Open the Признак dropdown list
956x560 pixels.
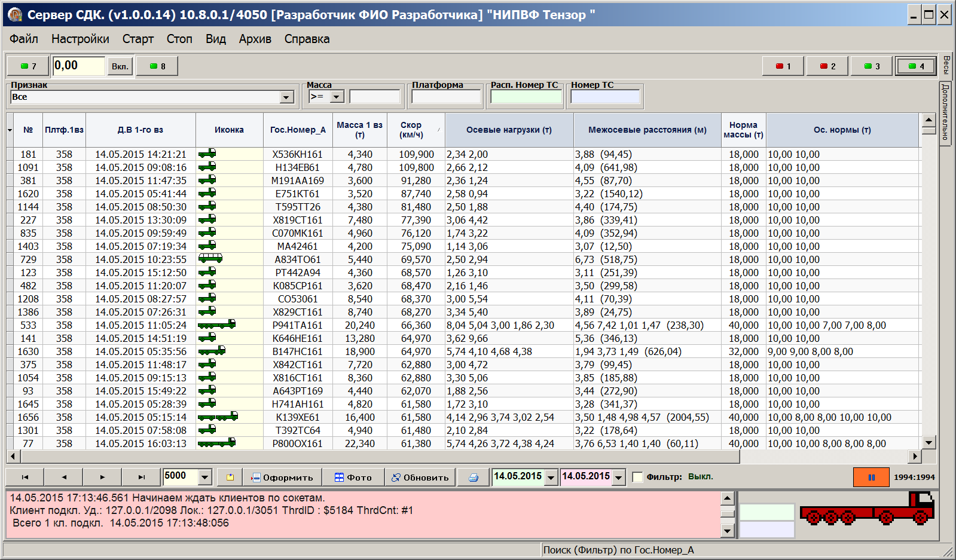coord(286,97)
